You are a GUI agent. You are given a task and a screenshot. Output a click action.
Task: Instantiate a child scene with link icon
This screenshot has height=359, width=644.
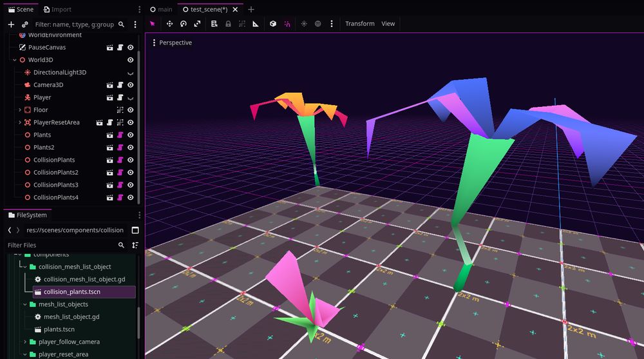point(25,24)
